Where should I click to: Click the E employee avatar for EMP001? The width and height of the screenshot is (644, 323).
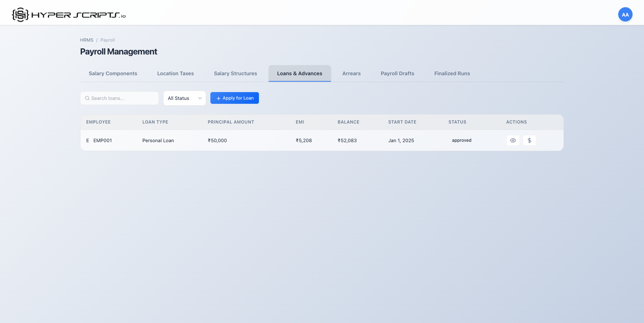click(x=88, y=141)
